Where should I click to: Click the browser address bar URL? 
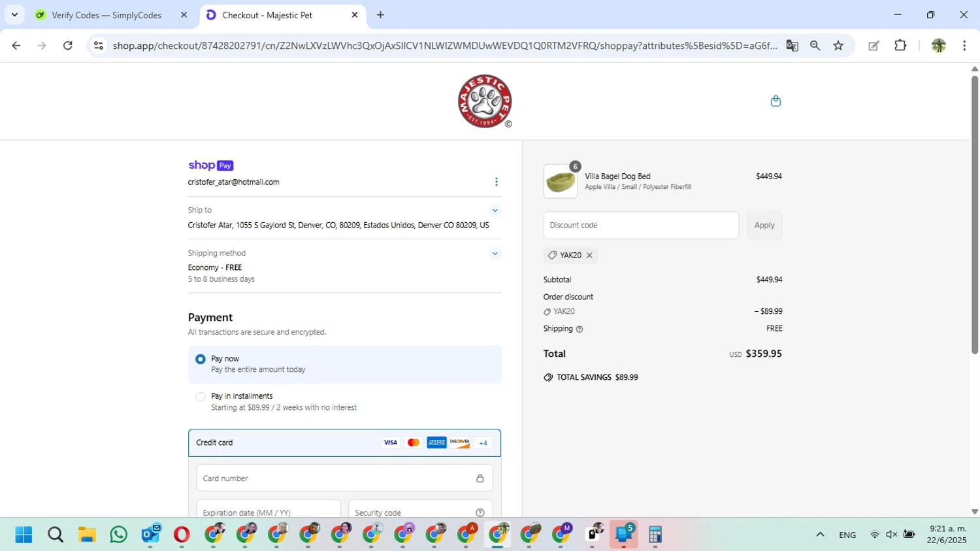(444, 46)
